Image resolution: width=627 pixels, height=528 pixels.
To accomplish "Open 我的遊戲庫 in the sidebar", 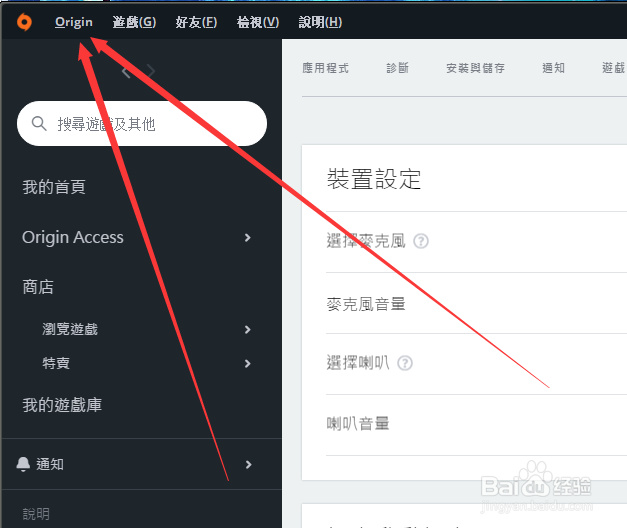I will (62, 405).
